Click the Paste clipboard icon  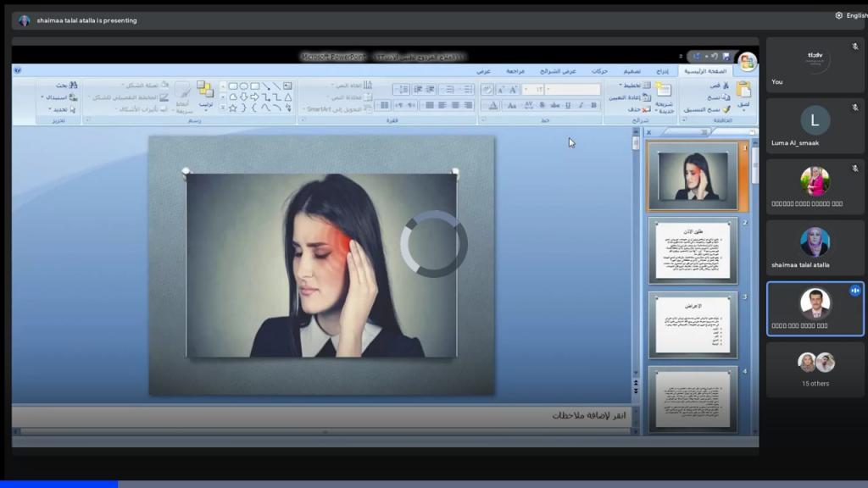pos(743,89)
